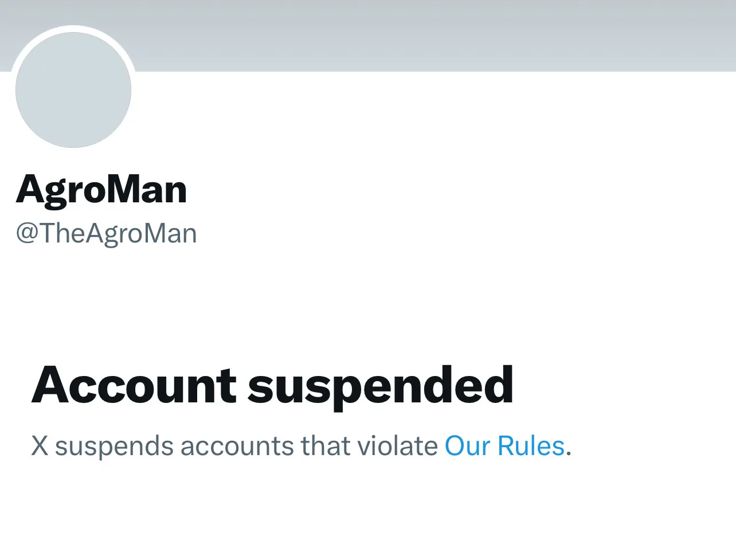Click the X at the notice's start

tap(40, 446)
